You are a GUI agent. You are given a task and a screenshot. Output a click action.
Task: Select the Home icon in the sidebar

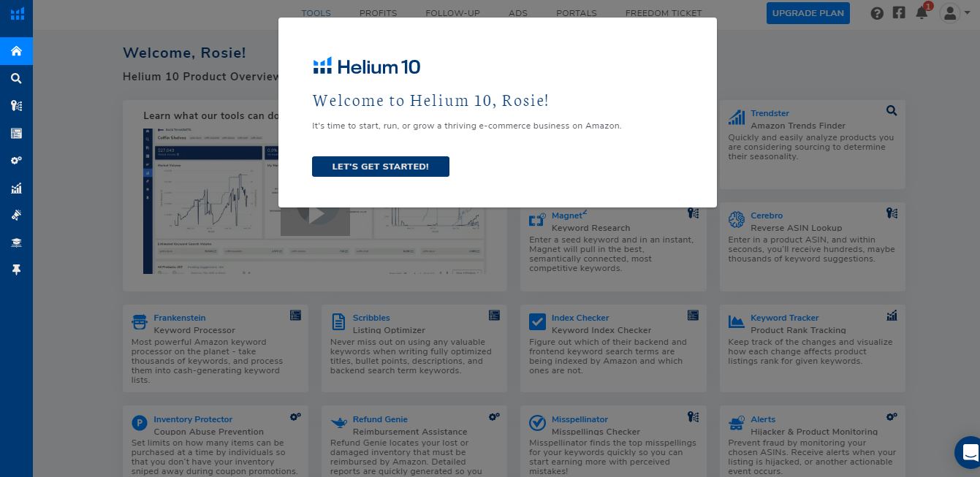(x=16, y=51)
